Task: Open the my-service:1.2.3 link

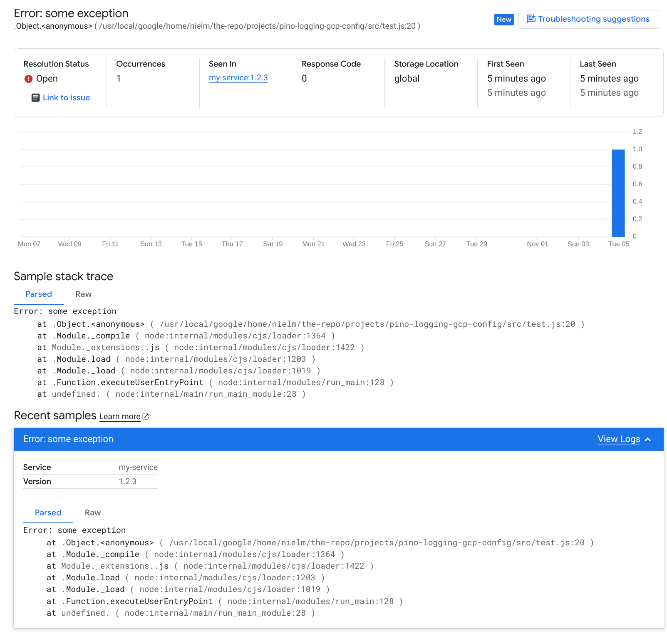Action: (x=238, y=78)
